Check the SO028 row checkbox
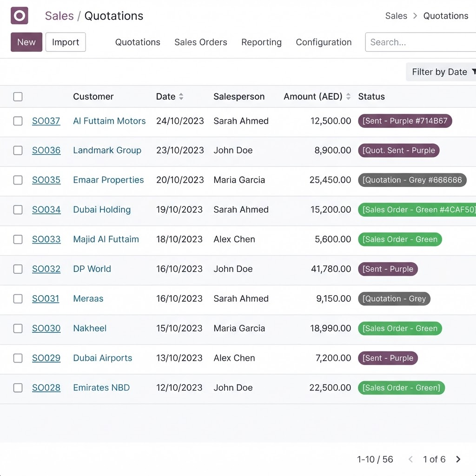This screenshot has width=476, height=476. point(18,388)
